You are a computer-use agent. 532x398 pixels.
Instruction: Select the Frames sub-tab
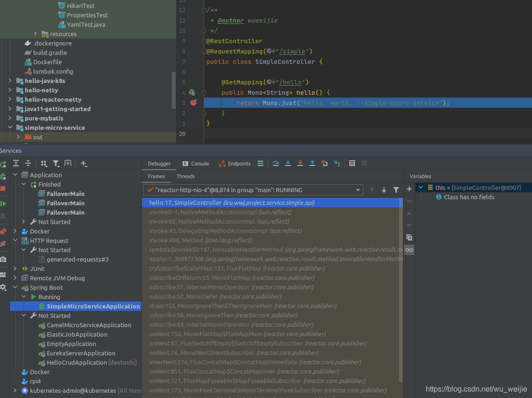156,176
